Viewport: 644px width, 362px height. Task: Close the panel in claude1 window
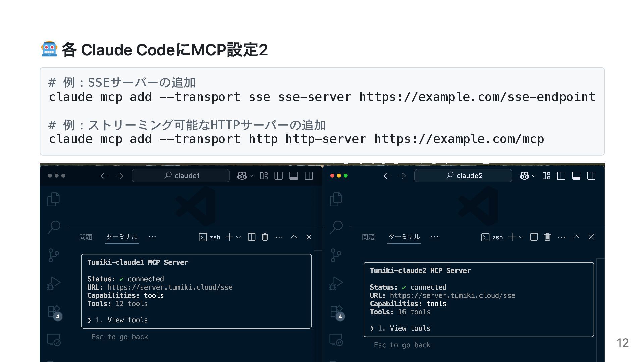pos(309,237)
